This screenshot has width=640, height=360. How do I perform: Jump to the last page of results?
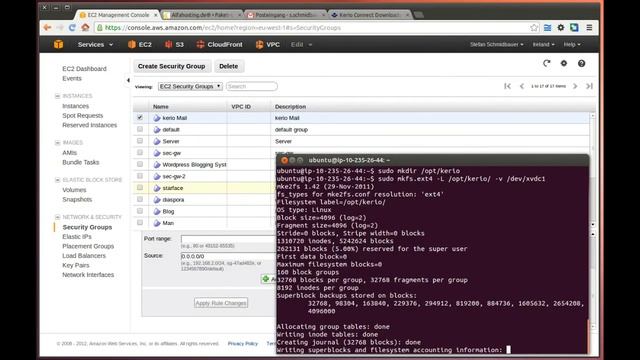(589, 86)
